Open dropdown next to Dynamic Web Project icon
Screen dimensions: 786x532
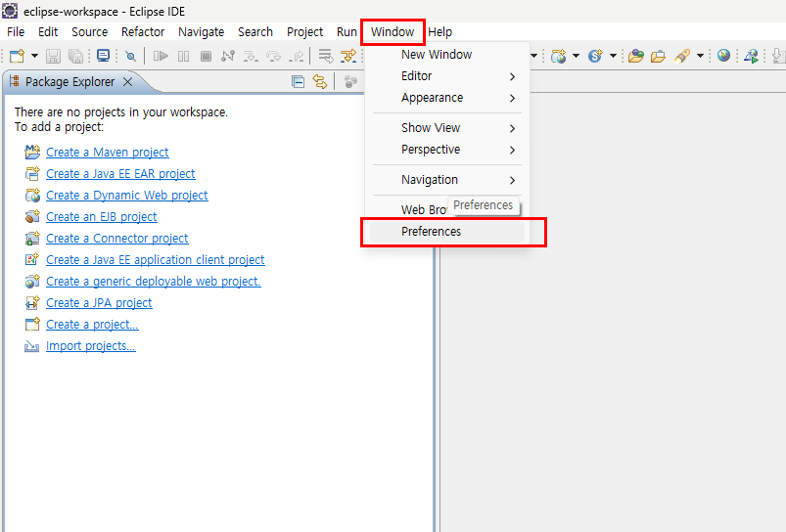click(576, 56)
